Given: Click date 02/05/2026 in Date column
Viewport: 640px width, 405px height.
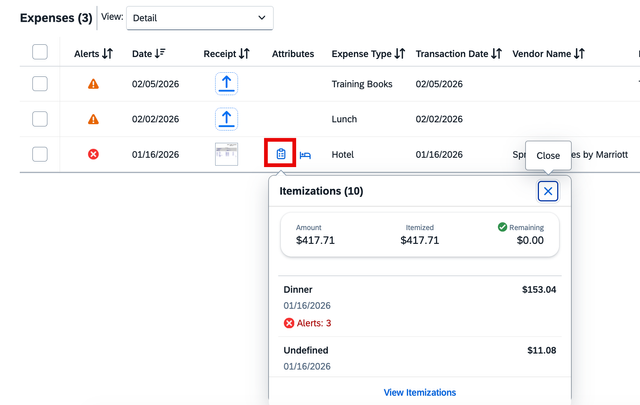Looking at the screenshot, I should [156, 84].
